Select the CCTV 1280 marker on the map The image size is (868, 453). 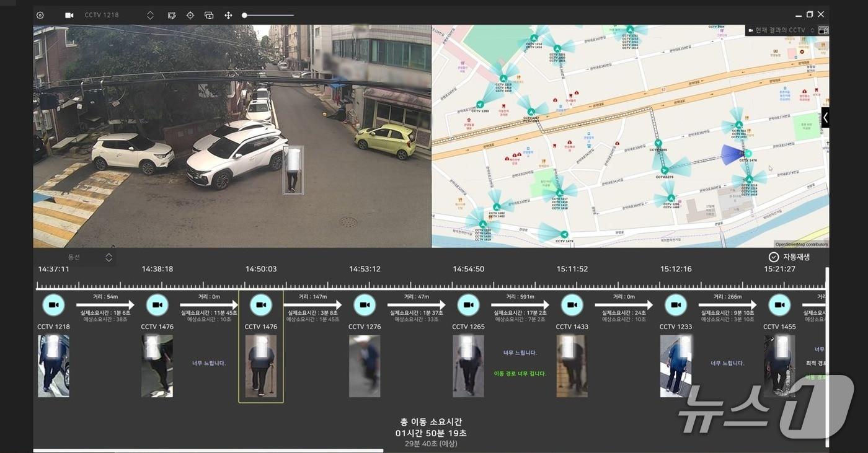(x=480, y=105)
